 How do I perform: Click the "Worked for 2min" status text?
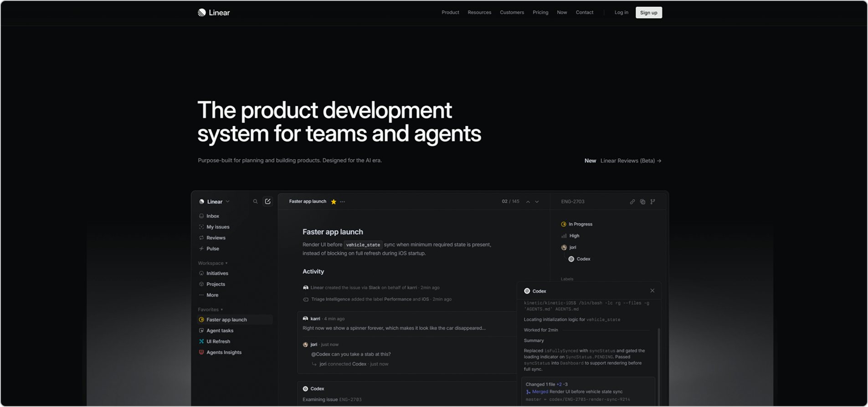point(541,330)
